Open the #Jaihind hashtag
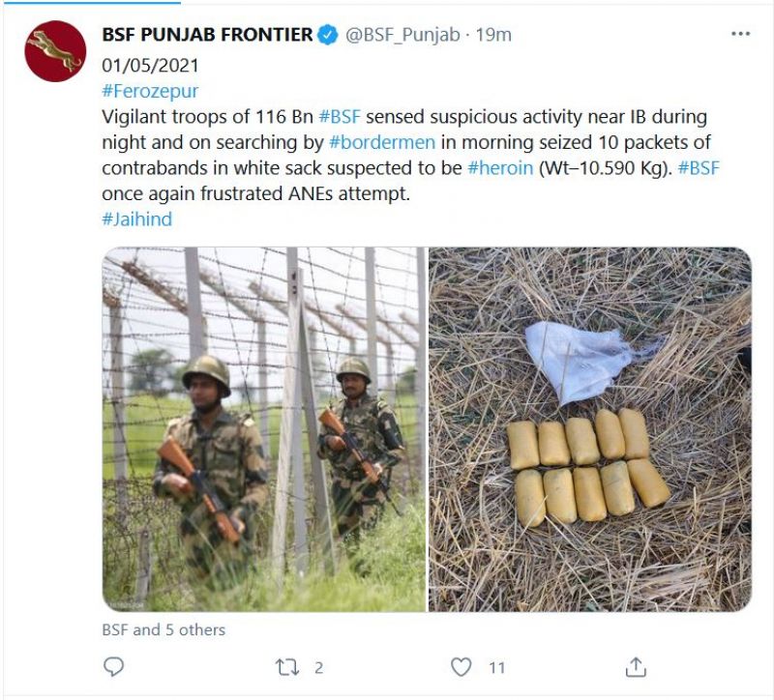 point(136,219)
